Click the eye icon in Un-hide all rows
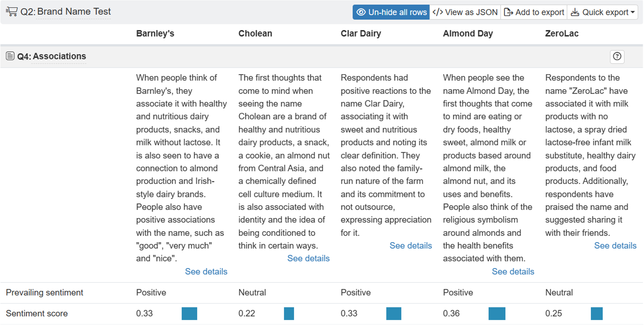The height and width of the screenshot is (326, 644). pyautogui.click(x=361, y=12)
